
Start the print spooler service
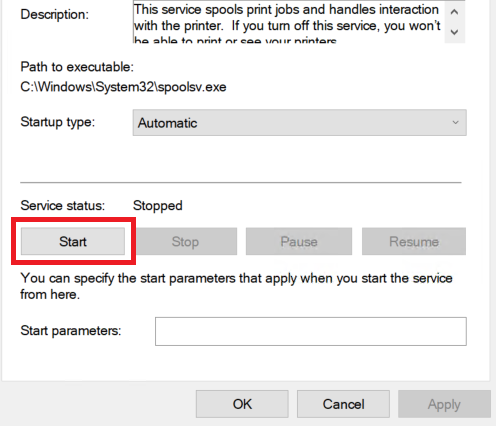tap(73, 242)
